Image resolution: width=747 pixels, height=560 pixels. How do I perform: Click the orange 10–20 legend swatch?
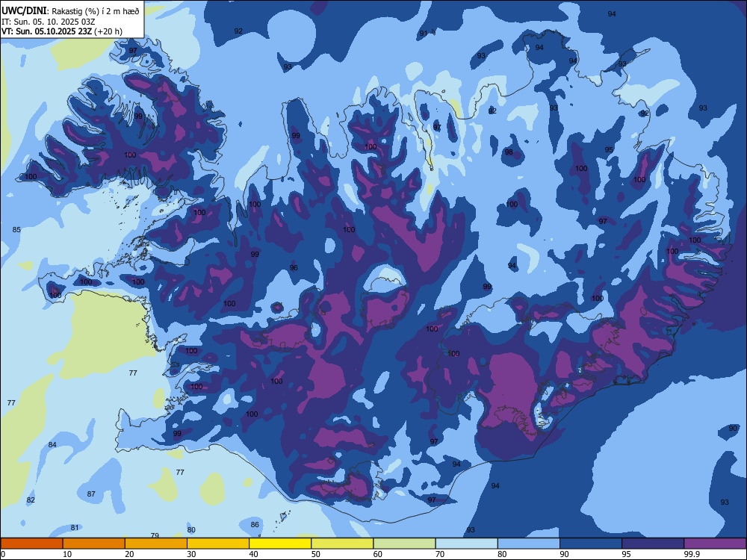[94, 544]
